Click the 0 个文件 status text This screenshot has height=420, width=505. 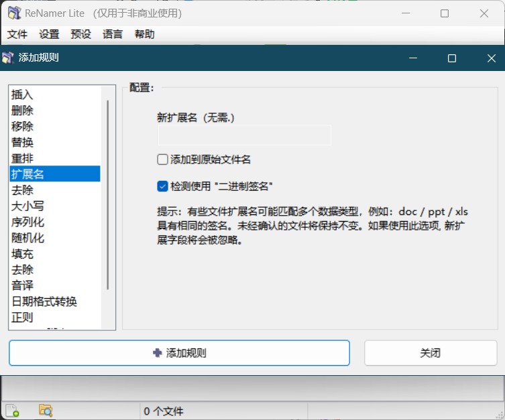pos(163,411)
